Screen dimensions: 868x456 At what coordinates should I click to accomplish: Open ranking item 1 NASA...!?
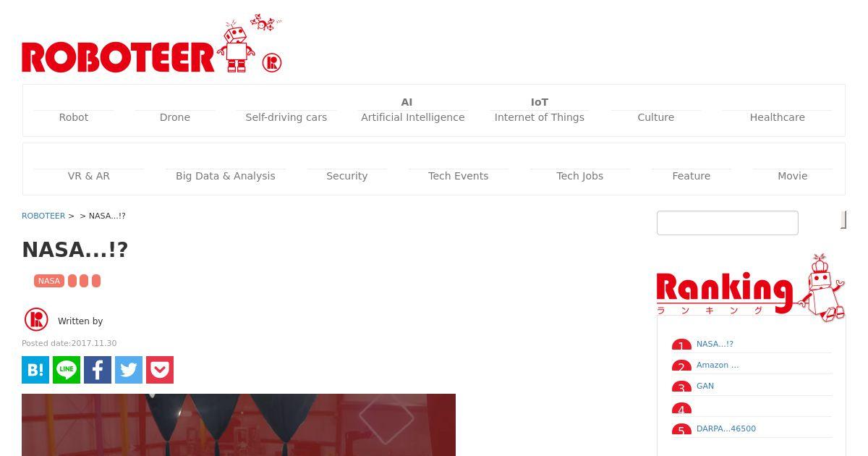[x=715, y=345]
